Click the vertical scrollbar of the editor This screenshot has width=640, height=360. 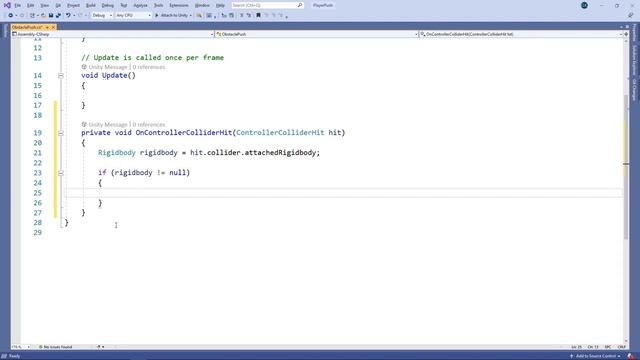[x=626, y=167]
